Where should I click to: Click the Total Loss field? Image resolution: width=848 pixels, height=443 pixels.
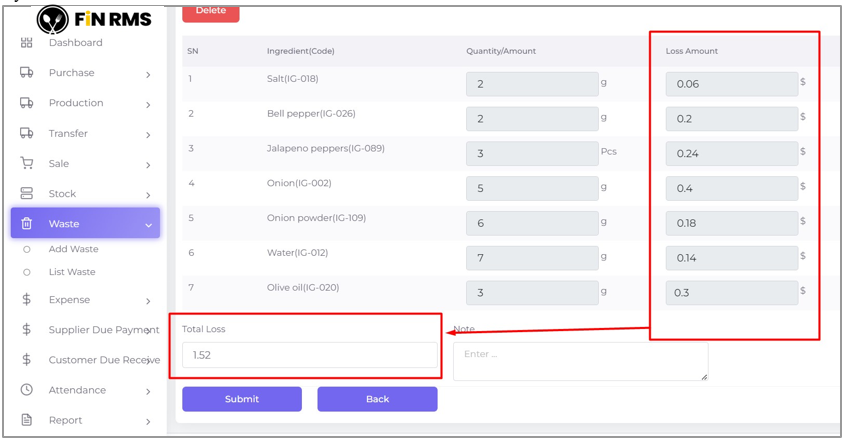coord(309,355)
